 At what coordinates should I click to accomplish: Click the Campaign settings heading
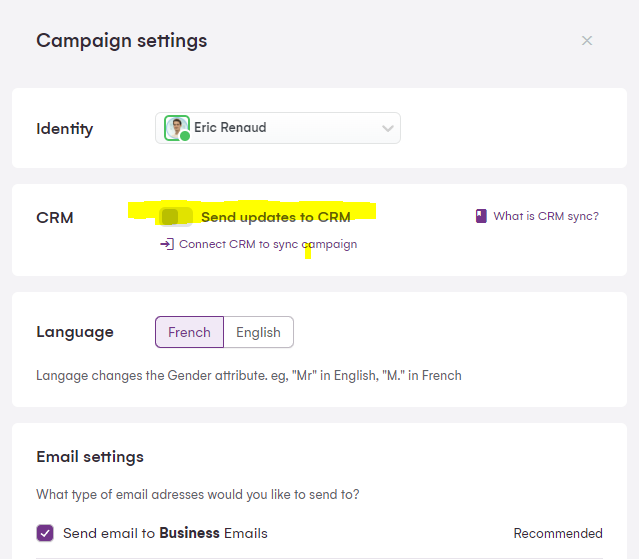[x=122, y=41]
